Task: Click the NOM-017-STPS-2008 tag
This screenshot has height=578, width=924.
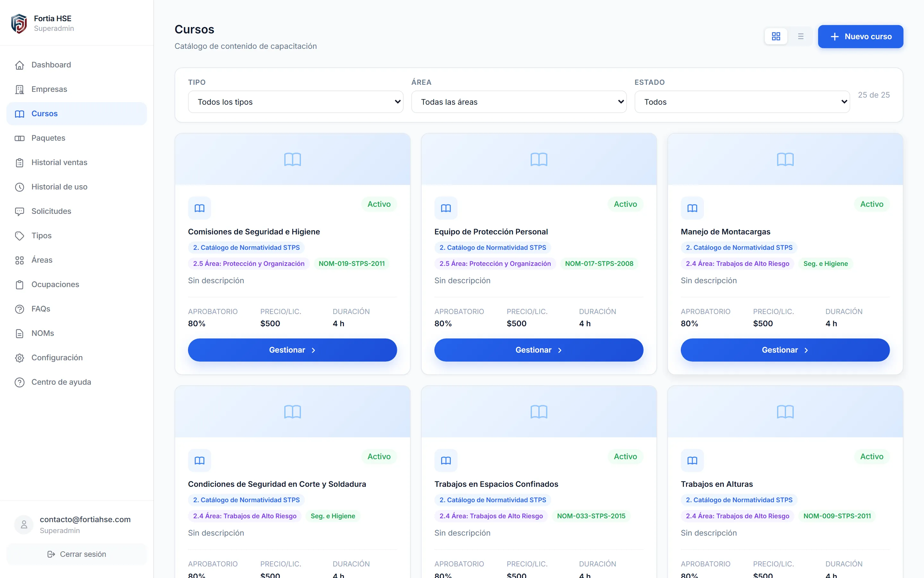Action: pyautogui.click(x=599, y=264)
